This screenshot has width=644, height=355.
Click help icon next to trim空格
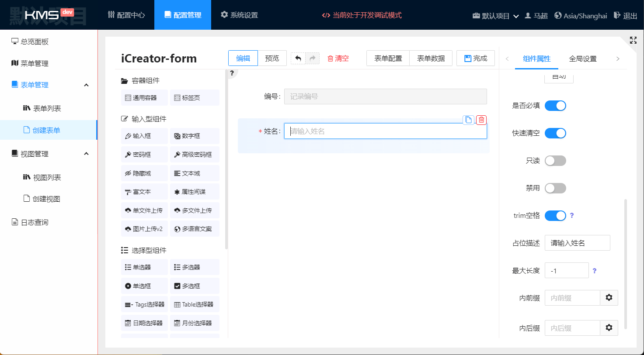click(572, 215)
